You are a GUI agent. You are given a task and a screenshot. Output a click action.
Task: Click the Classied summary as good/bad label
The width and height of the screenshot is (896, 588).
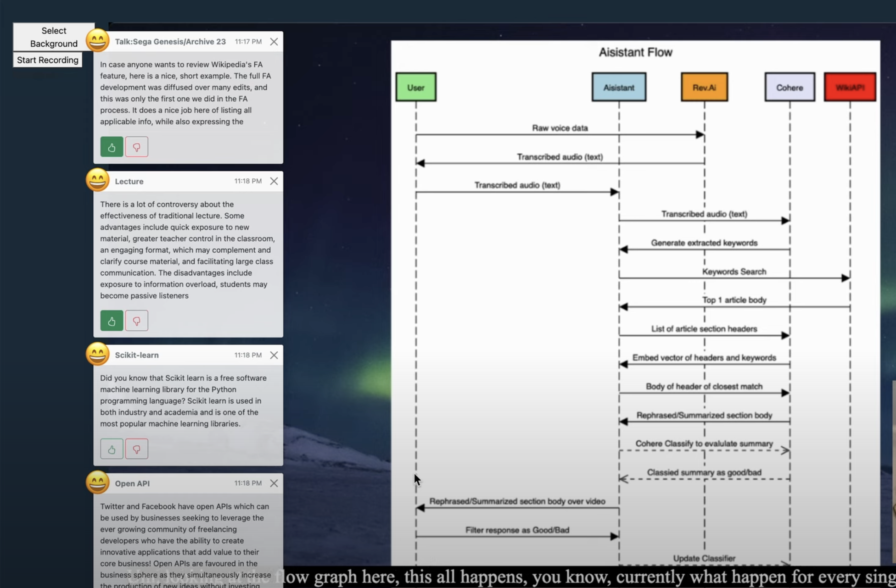[704, 472]
